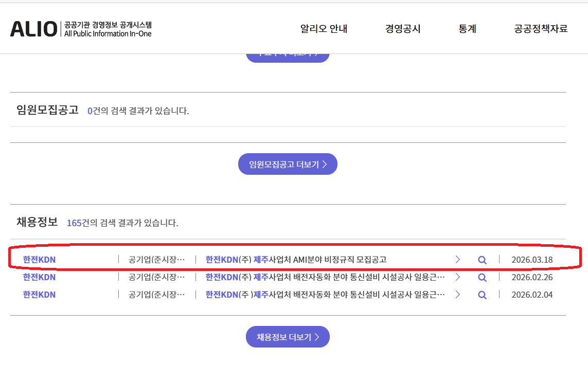
Task: Click arrow chevron on 2026.02.04 row
Action: 457,295
